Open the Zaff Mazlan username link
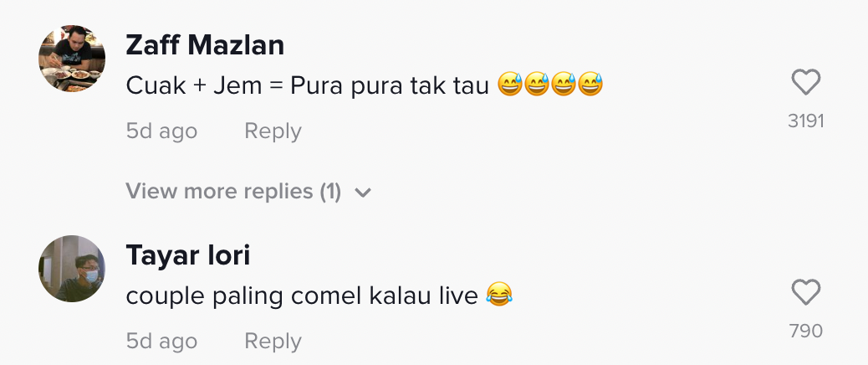Screen dimensions: 868x365 (205, 45)
